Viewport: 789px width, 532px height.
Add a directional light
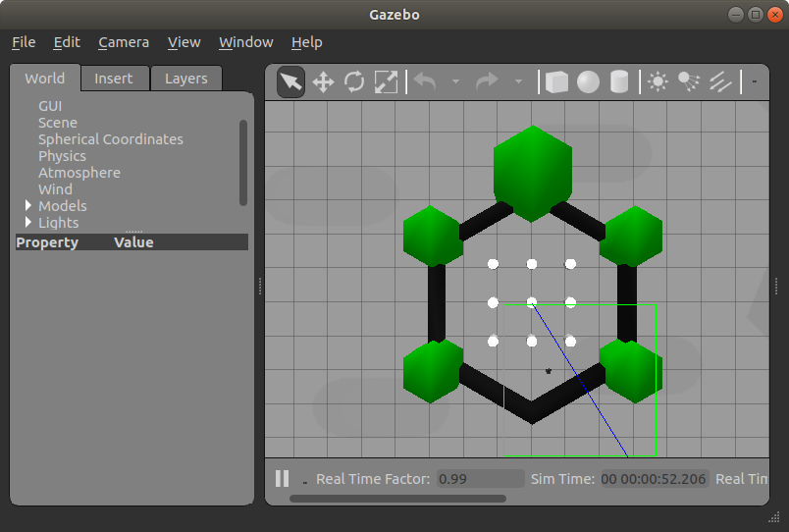tap(720, 81)
